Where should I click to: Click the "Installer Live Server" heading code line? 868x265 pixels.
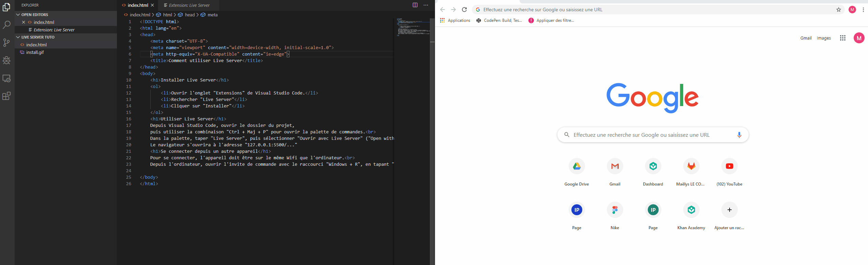[x=190, y=80]
